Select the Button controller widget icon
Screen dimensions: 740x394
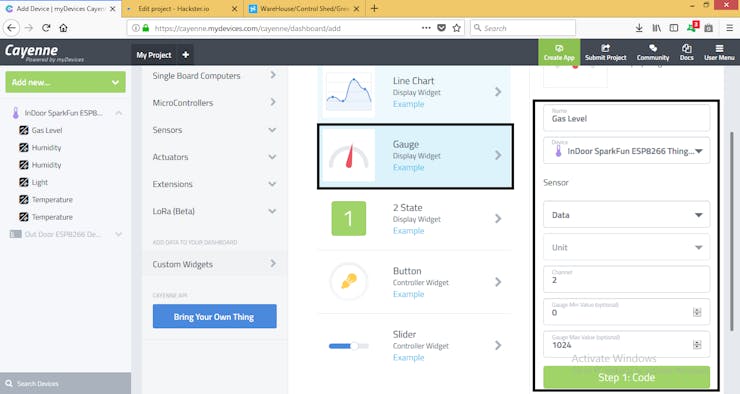[349, 282]
